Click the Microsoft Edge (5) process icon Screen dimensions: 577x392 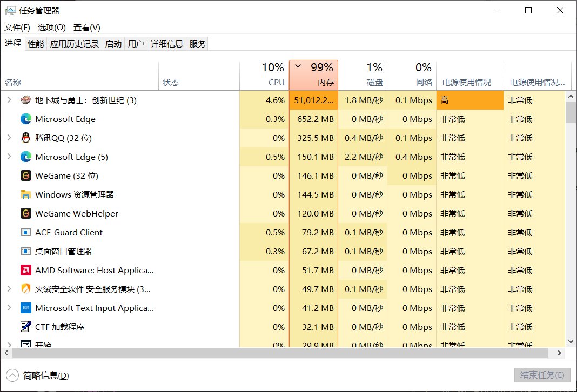coord(26,157)
